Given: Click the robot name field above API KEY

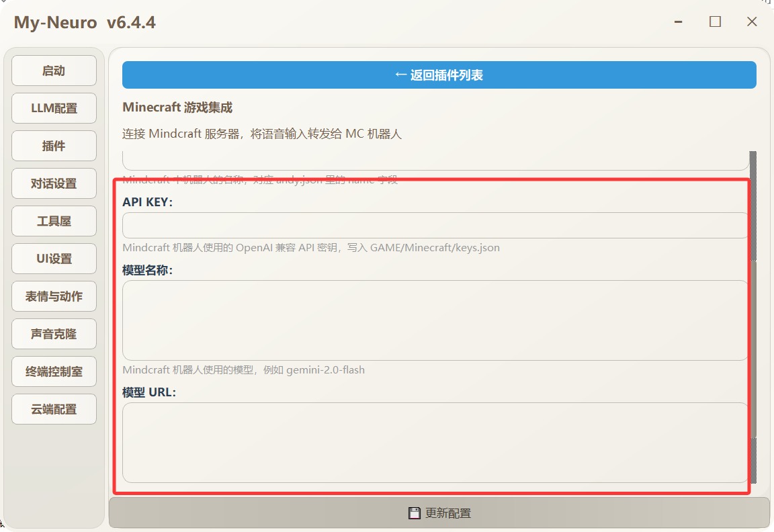Looking at the screenshot, I should pyautogui.click(x=434, y=161).
